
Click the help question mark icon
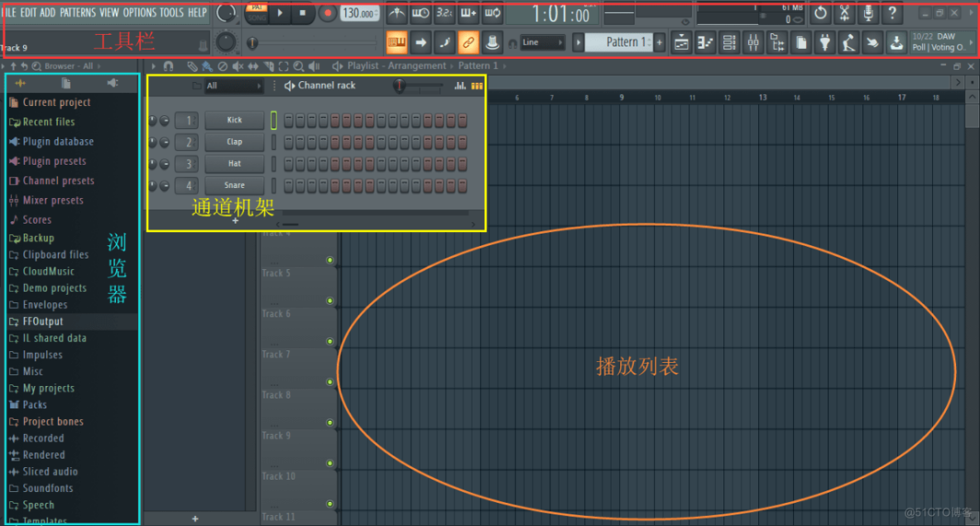[892, 13]
